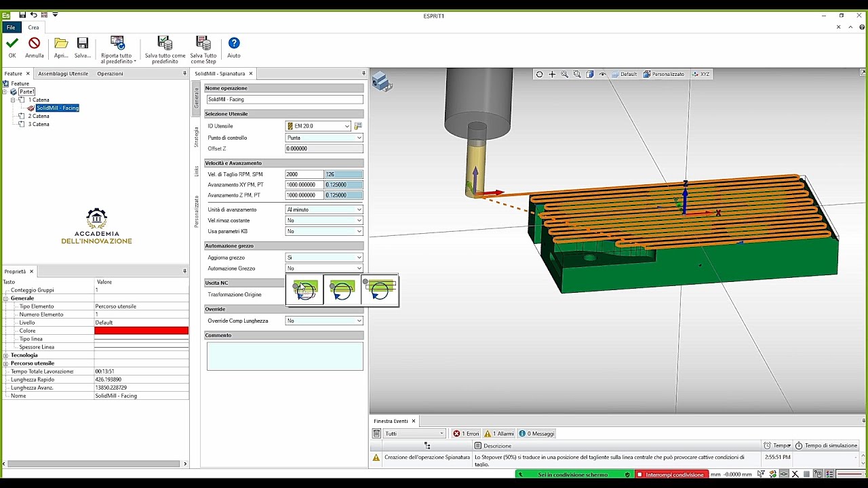Image resolution: width=868 pixels, height=488 pixels.
Task: Select the Personalizzato vertical tab
Action: (197, 211)
